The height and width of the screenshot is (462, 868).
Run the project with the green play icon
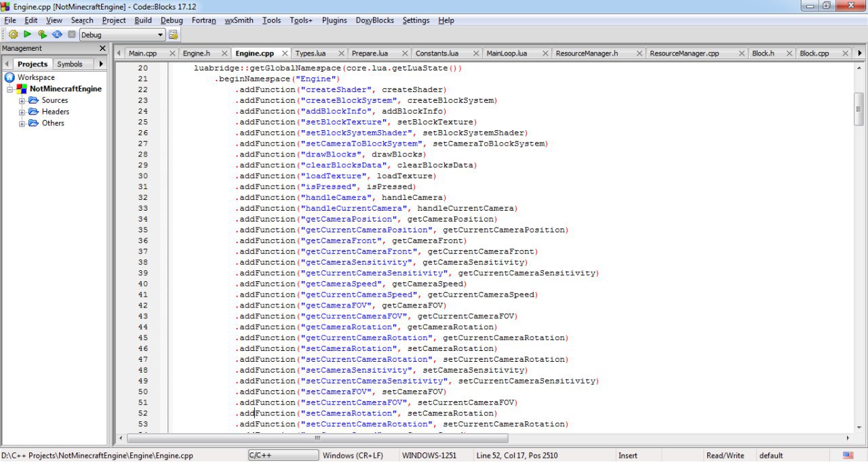pos(27,35)
